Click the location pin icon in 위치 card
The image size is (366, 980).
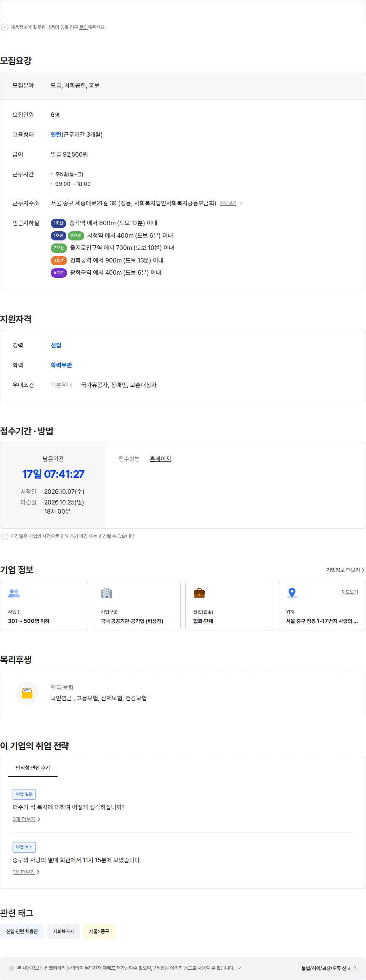click(x=292, y=593)
